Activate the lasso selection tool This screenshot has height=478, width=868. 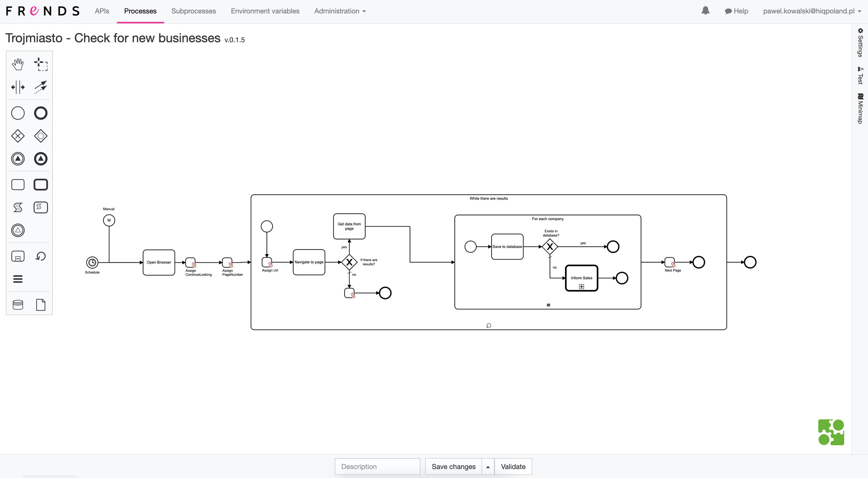coord(40,64)
